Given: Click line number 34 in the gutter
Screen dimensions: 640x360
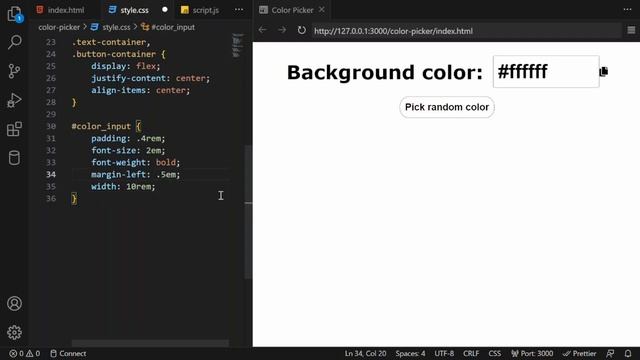Looking at the screenshot, I should click(x=51, y=174).
